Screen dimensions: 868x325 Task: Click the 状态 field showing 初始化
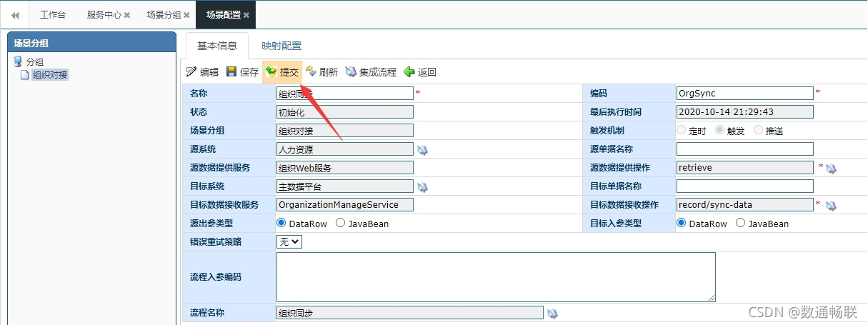(344, 112)
